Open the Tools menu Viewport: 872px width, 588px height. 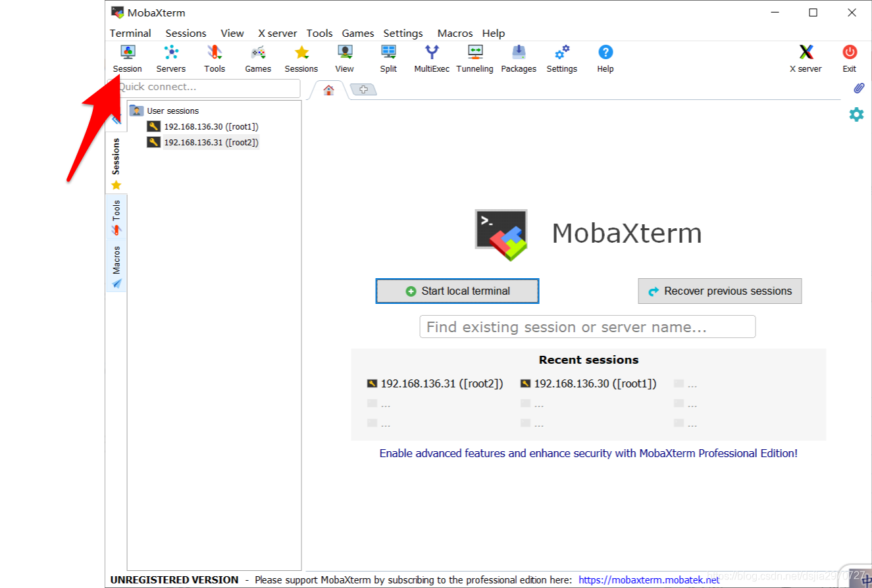pos(319,33)
